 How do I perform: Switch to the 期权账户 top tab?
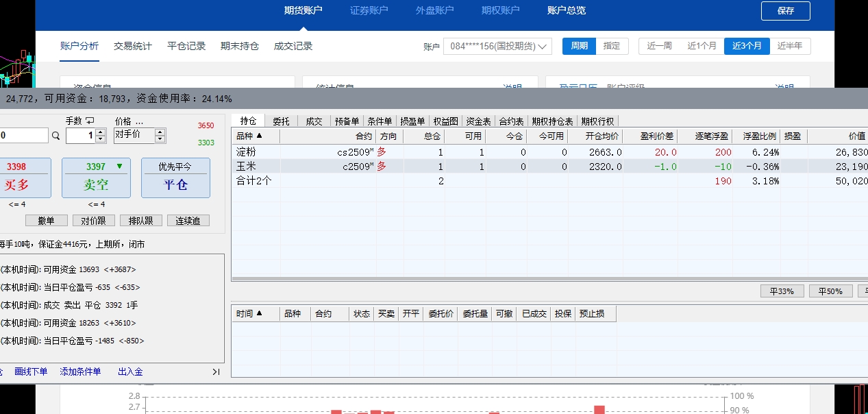tap(500, 10)
